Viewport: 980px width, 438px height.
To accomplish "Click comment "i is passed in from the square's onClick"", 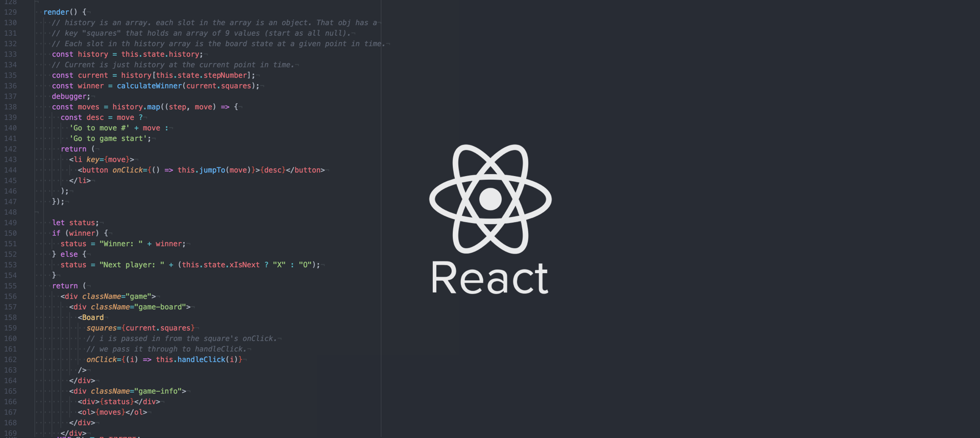I will (x=182, y=338).
